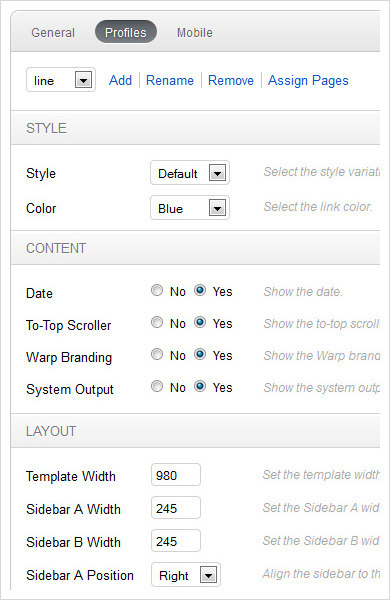Select Yes for Warp Branding

click(x=200, y=354)
